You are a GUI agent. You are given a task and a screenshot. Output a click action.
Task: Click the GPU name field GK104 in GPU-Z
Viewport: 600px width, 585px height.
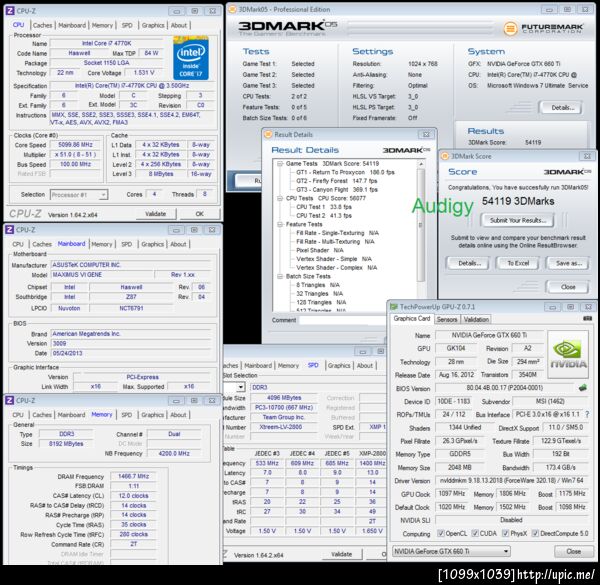point(456,348)
